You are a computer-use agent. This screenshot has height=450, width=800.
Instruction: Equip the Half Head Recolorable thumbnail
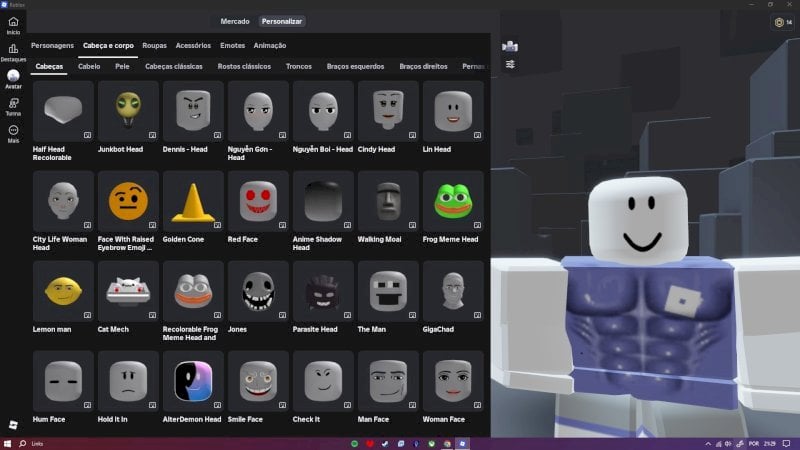click(x=63, y=111)
